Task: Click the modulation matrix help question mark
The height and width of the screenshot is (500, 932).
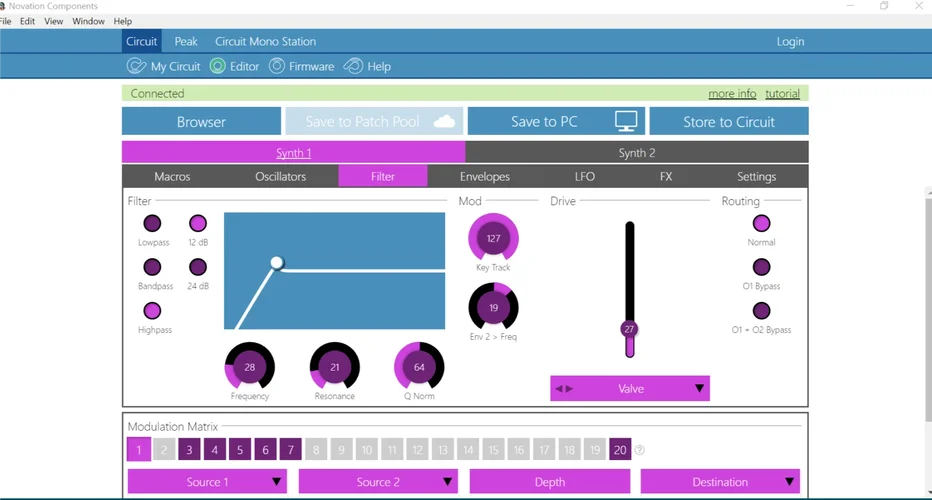Action: tap(640, 450)
